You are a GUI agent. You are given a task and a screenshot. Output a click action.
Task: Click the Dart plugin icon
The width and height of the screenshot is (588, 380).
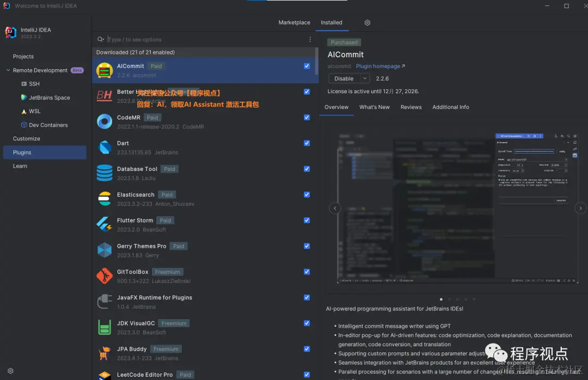[105, 148]
